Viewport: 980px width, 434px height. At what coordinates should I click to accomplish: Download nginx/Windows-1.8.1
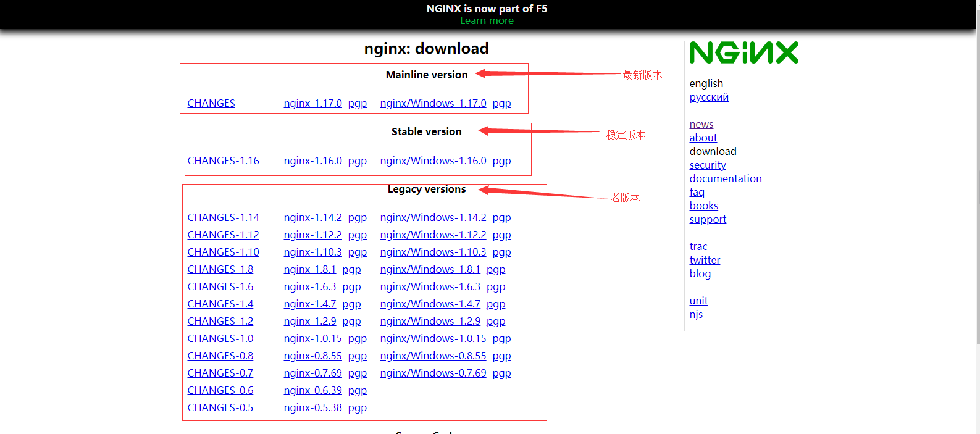pos(430,269)
